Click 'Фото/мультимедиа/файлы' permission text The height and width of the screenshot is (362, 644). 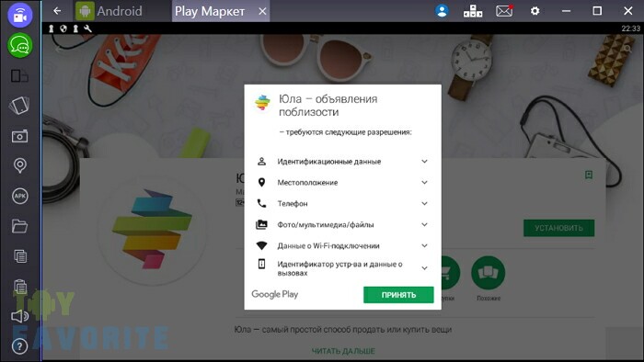pos(326,225)
